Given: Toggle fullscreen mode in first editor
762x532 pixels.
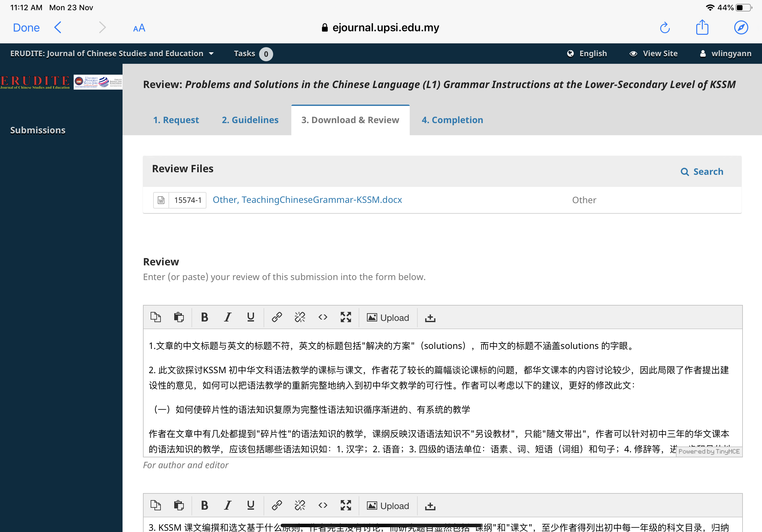Looking at the screenshot, I should pos(346,317).
